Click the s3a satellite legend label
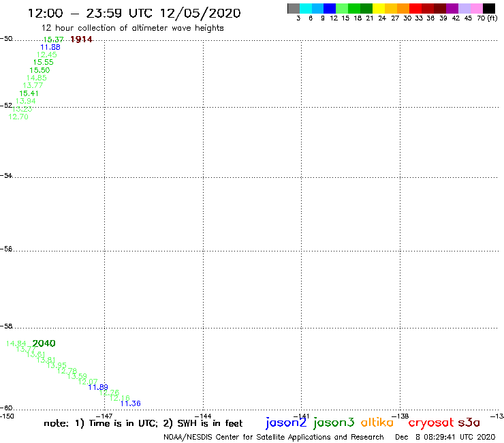Image resolution: width=504 pixels, height=443 pixels. click(x=469, y=423)
